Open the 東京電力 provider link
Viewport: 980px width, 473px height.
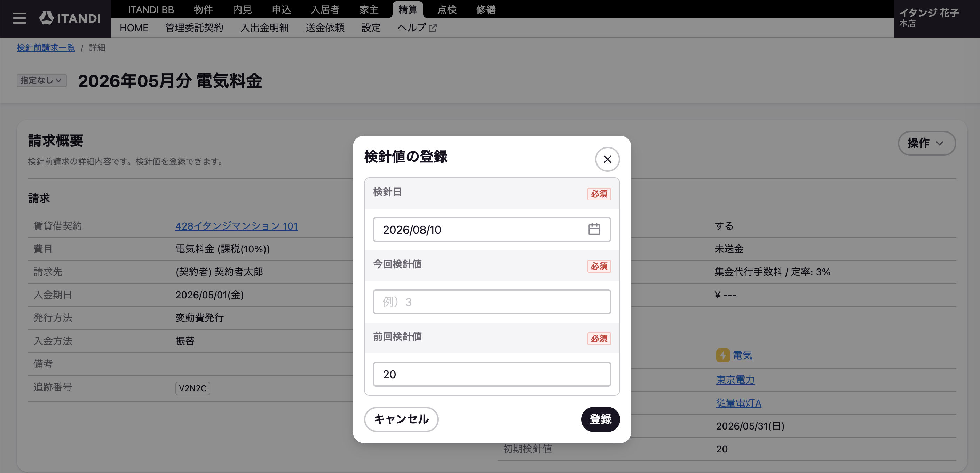click(x=735, y=380)
